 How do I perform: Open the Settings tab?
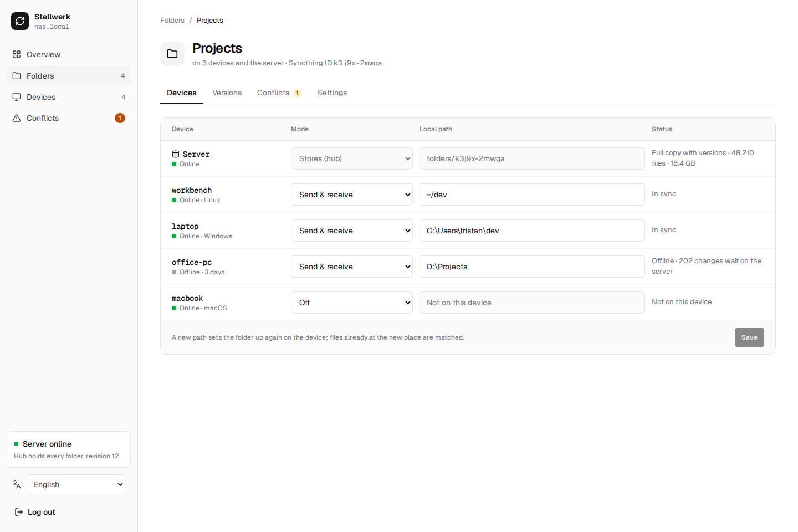pyautogui.click(x=332, y=93)
